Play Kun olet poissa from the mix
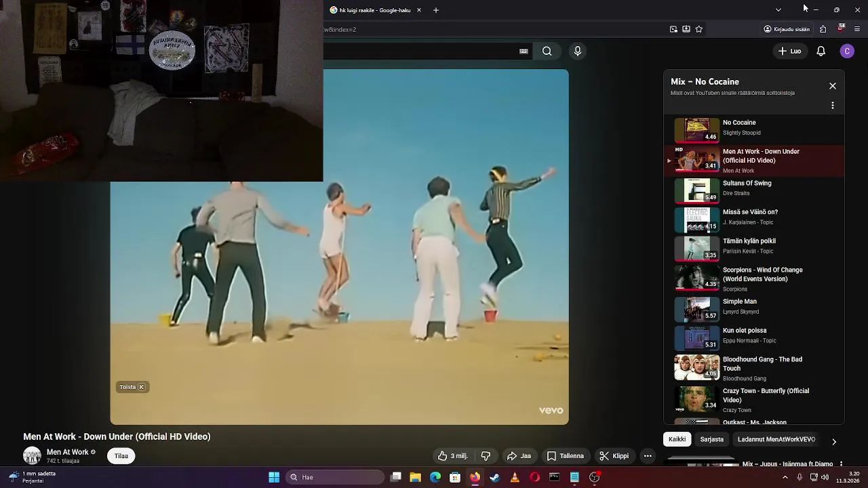Viewport: 868px width, 488px height. pyautogui.click(x=754, y=338)
